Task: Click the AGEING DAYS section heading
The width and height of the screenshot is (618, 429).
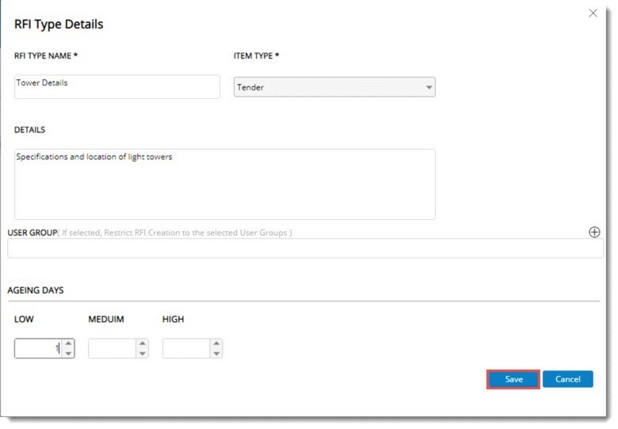Action: 36,290
